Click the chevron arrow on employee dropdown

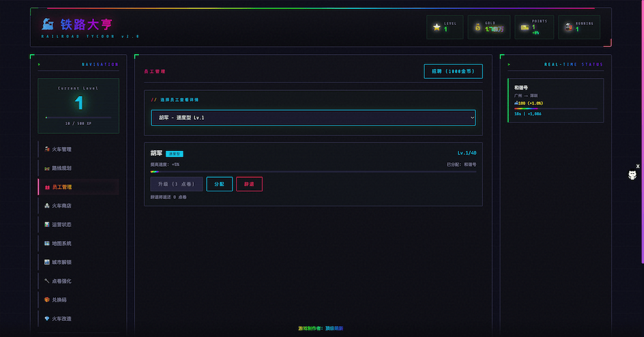click(x=472, y=118)
